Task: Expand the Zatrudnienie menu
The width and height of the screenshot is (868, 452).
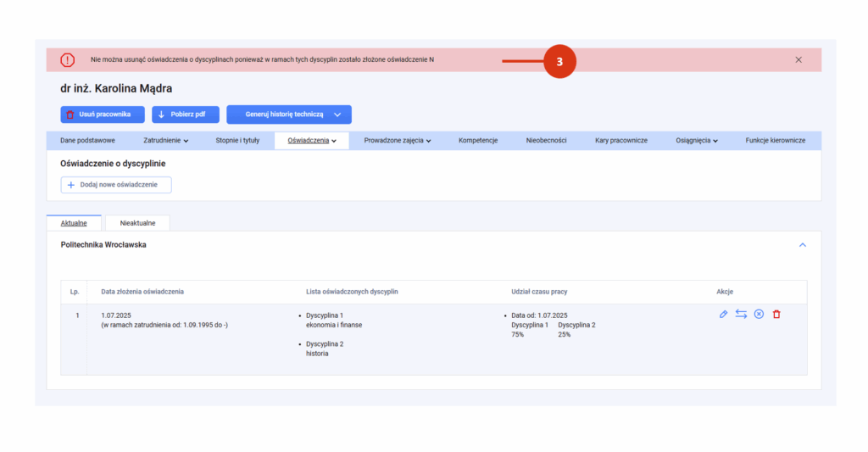Action: pos(165,140)
